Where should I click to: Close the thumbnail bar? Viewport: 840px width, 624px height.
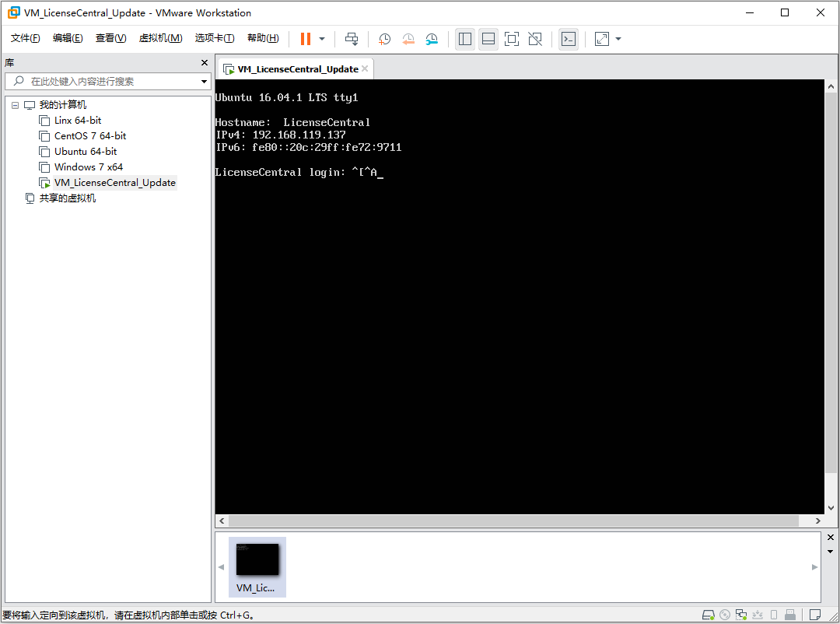(831, 537)
